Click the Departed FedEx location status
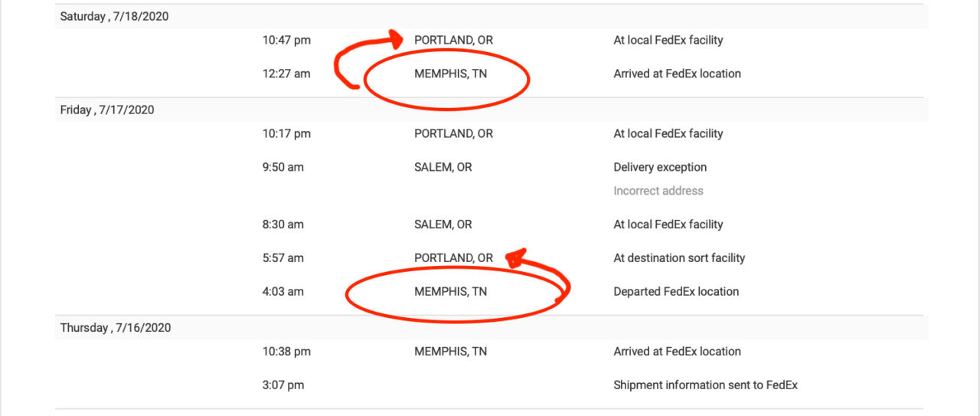Viewport: 980px width, 416px height. click(x=676, y=291)
